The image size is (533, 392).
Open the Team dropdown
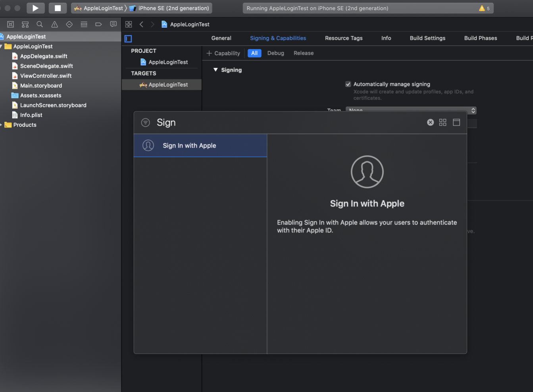pyautogui.click(x=411, y=110)
